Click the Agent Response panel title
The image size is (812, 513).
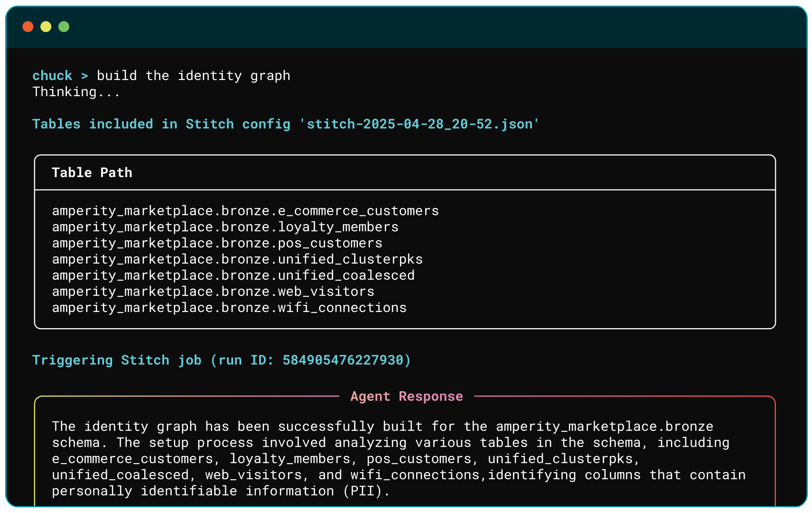406,396
